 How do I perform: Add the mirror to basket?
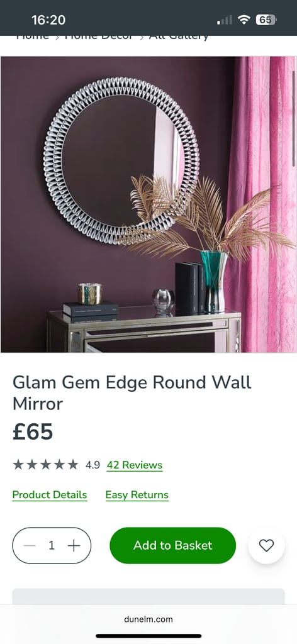tap(173, 545)
